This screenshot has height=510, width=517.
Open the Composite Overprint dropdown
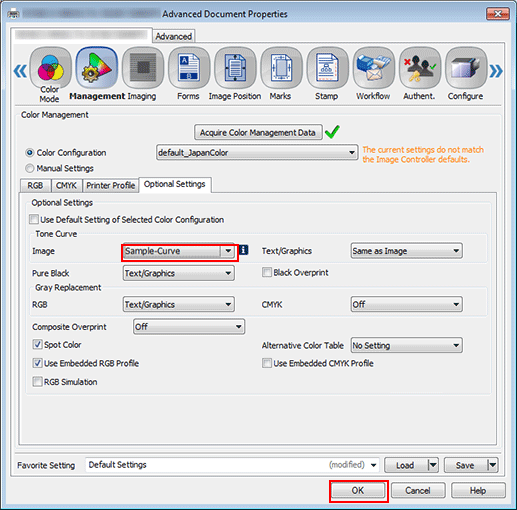point(189,327)
